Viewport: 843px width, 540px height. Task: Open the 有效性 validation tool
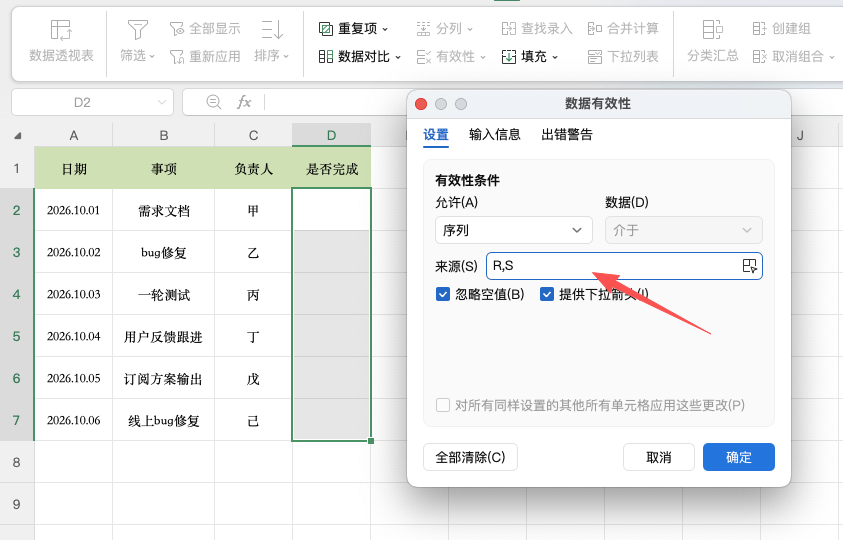coord(451,56)
